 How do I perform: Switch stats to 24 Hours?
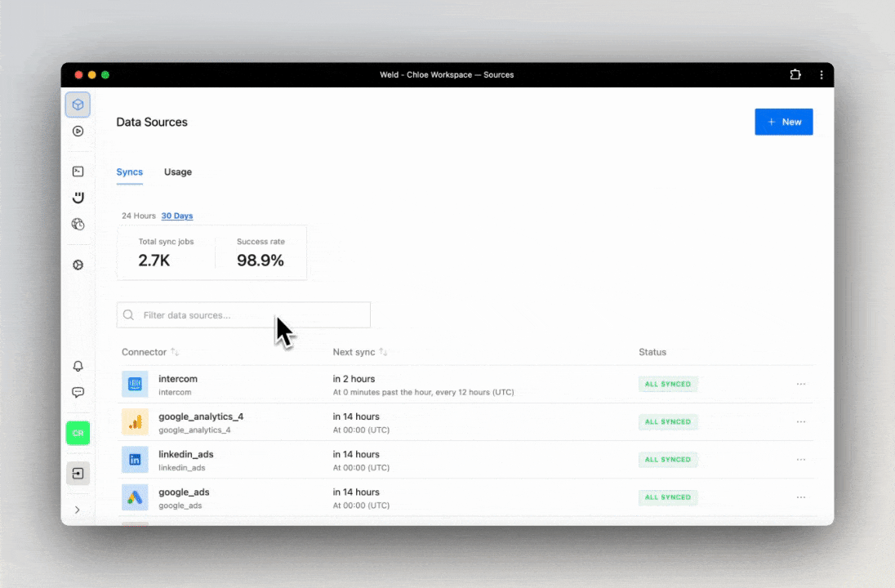[138, 216]
